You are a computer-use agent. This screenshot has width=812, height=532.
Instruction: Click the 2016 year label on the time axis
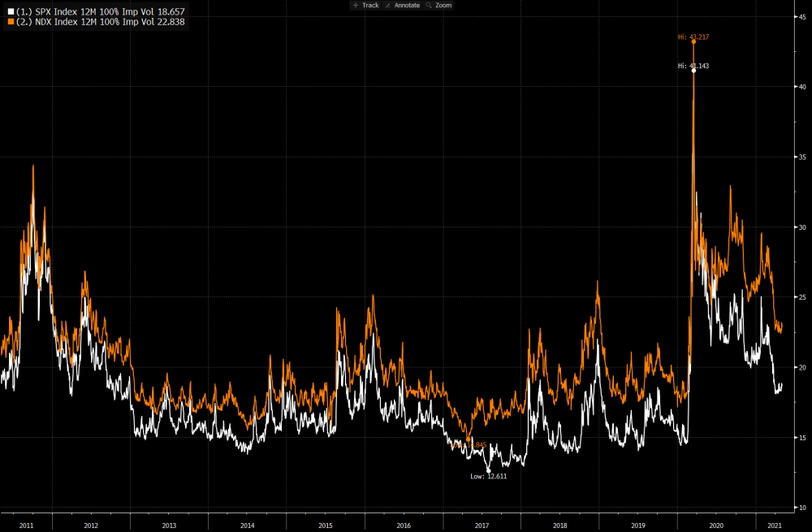(x=404, y=526)
